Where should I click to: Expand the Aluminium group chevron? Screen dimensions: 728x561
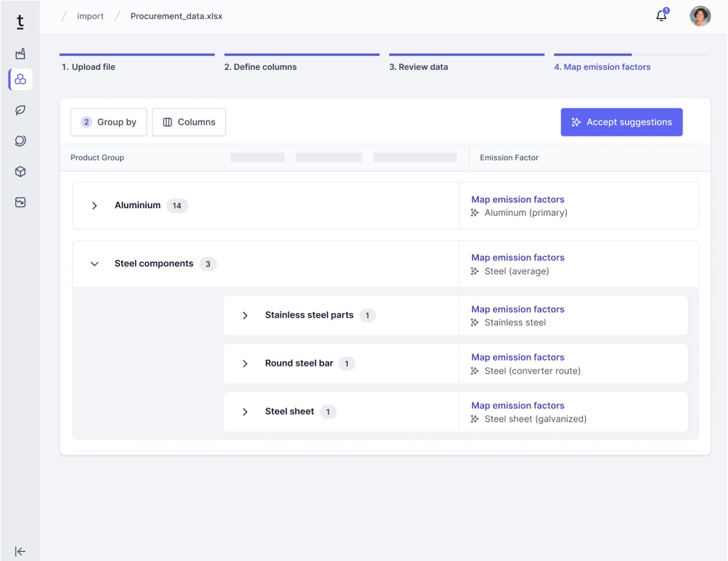pos(94,205)
